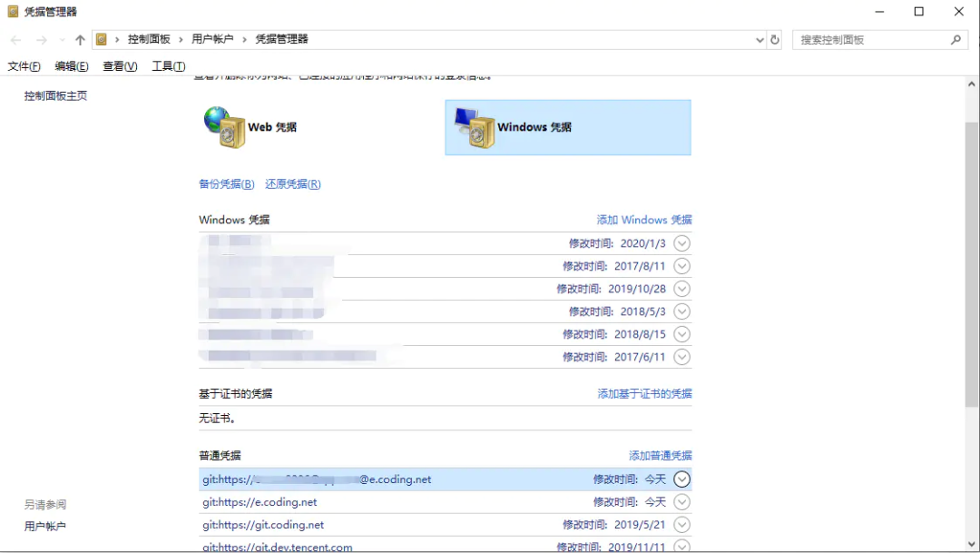Image resolution: width=980 pixels, height=553 pixels.
Task: Select the Windows 凭据 safe icon
Action: coord(474,128)
